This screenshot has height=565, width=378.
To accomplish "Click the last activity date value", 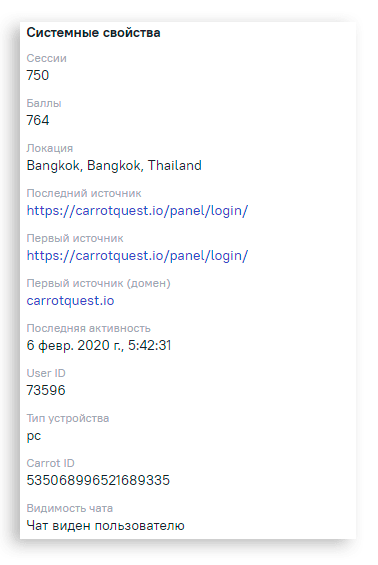I will tap(99, 346).
